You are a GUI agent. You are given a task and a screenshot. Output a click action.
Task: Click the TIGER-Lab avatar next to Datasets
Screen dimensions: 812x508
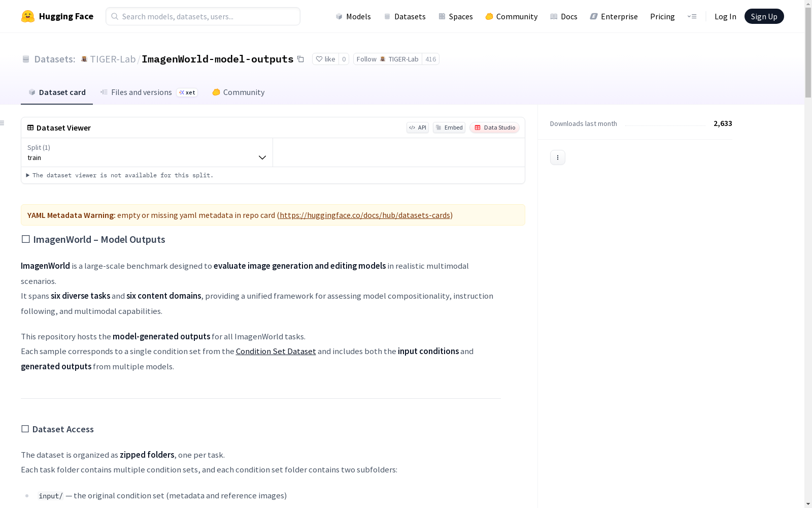(x=84, y=59)
